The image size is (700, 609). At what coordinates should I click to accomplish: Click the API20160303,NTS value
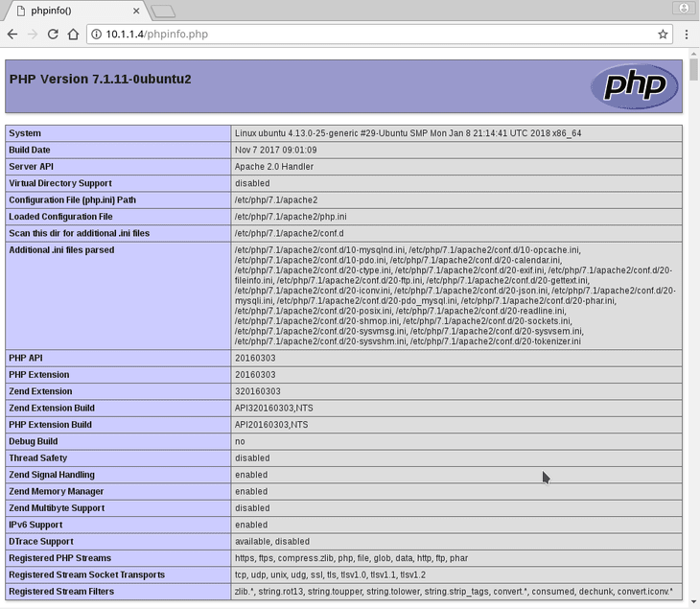tap(271, 425)
